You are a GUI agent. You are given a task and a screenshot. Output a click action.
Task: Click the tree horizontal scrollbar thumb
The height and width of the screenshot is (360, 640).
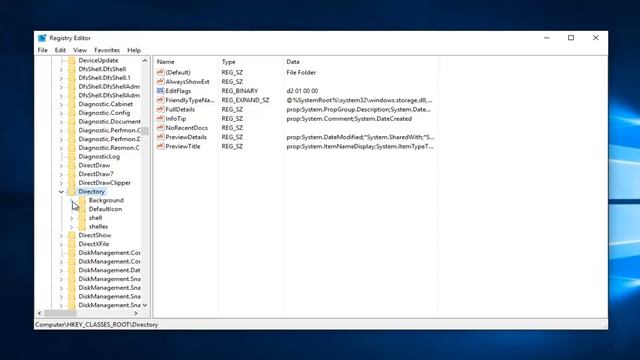[60, 313]
